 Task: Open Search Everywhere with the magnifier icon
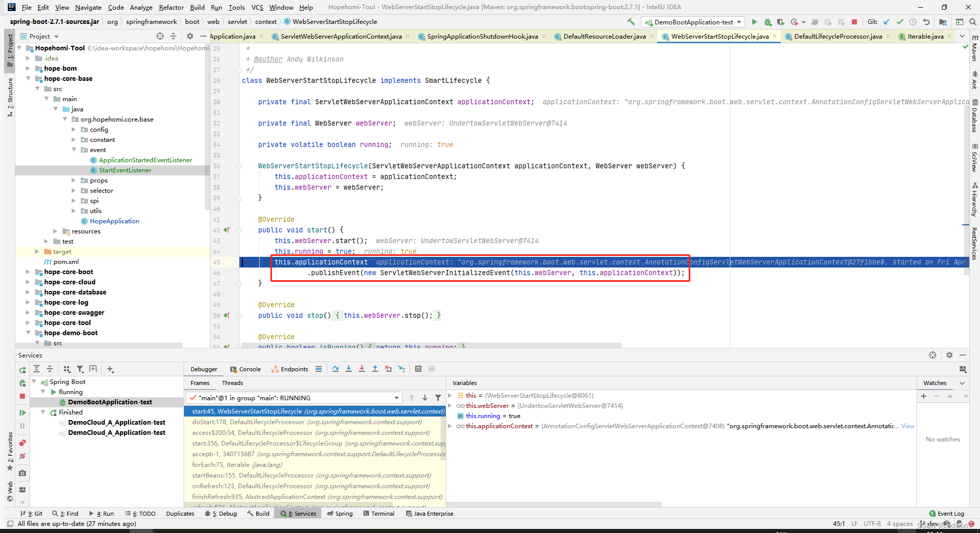coord(972,22)
